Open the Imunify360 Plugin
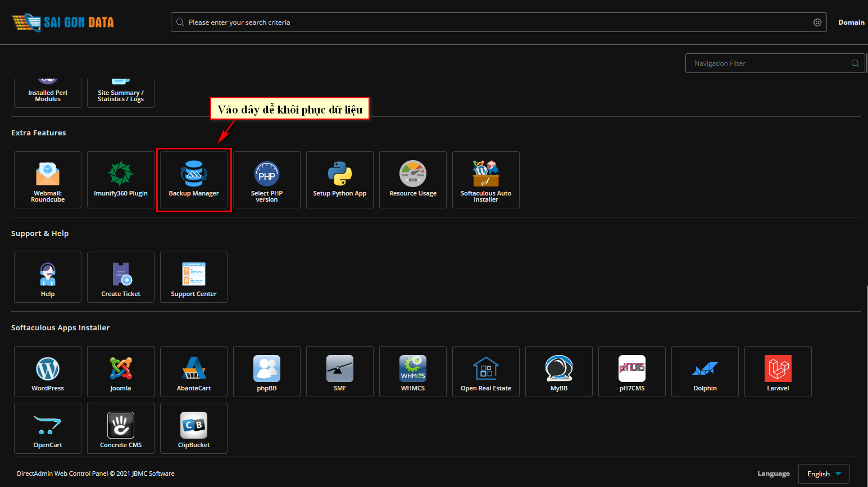Image resolution: width=868 pixels, height=487 pixels. [x=121, y=180]
